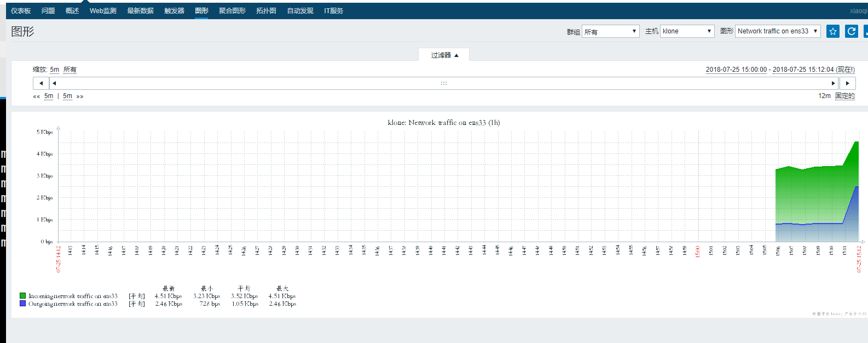The image size is (868, 343).
Task: Click the 728 bps minimum value
Action: coord(210,304)
